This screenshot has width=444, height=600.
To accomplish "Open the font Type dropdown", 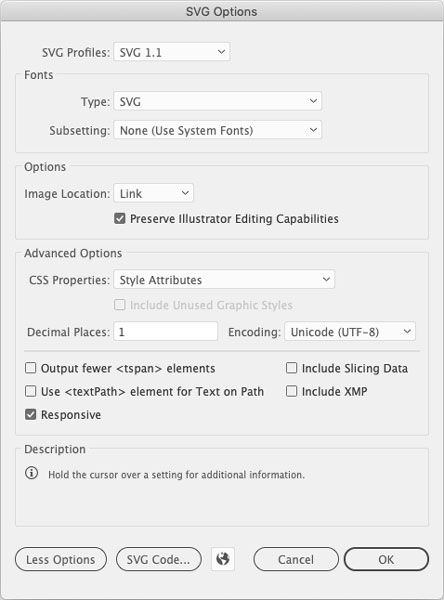I will click(x=217, y=101).
